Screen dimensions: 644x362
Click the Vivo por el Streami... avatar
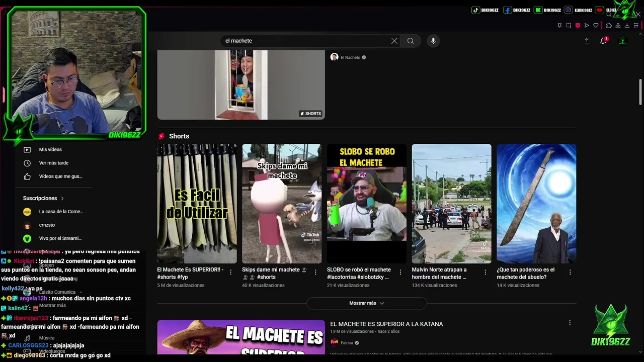[x=27, y=238]
